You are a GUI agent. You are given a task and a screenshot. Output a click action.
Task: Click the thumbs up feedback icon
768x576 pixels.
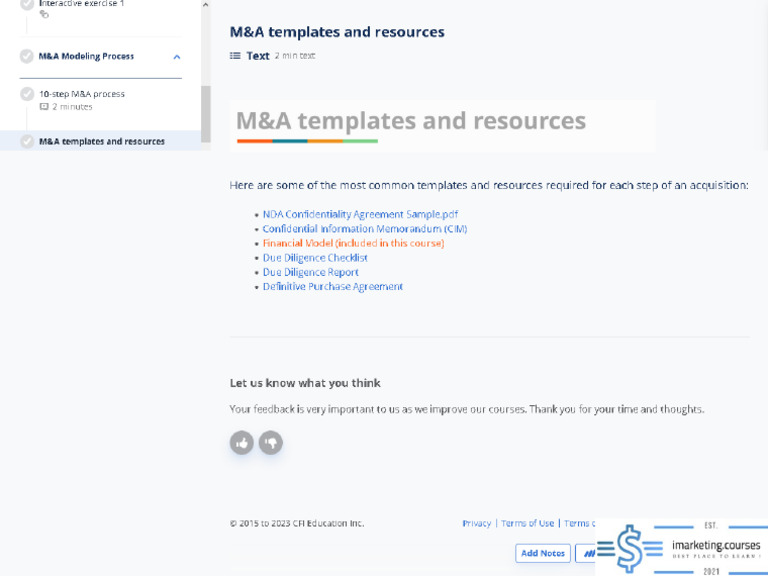[x=241, y=443]
